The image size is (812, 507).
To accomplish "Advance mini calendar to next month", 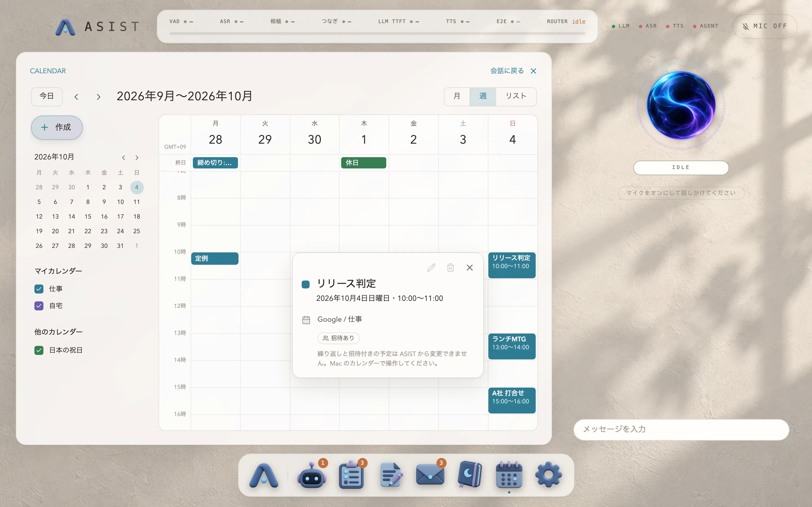I will point(137,158).
